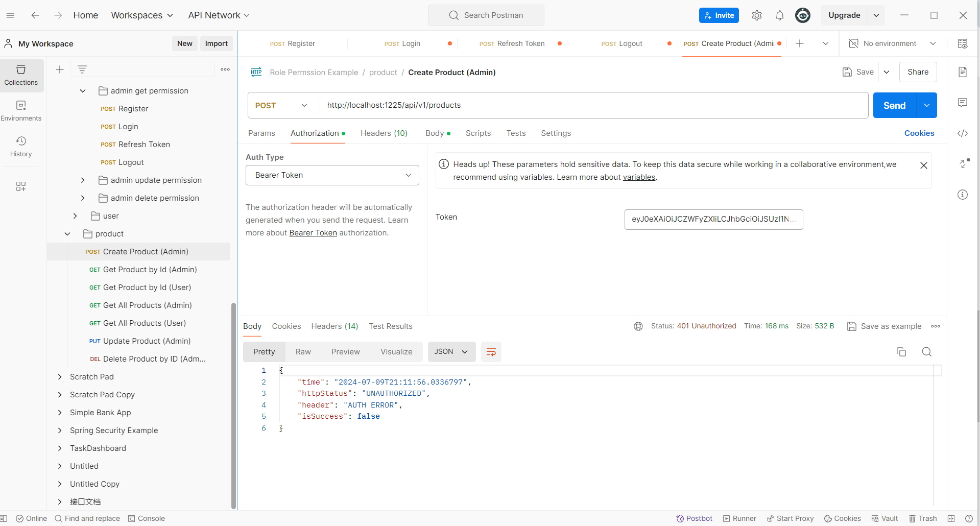Expand the admin update permission folder
Image resolution: width=980 pixels, height=526 pixels.
[83, 180]
